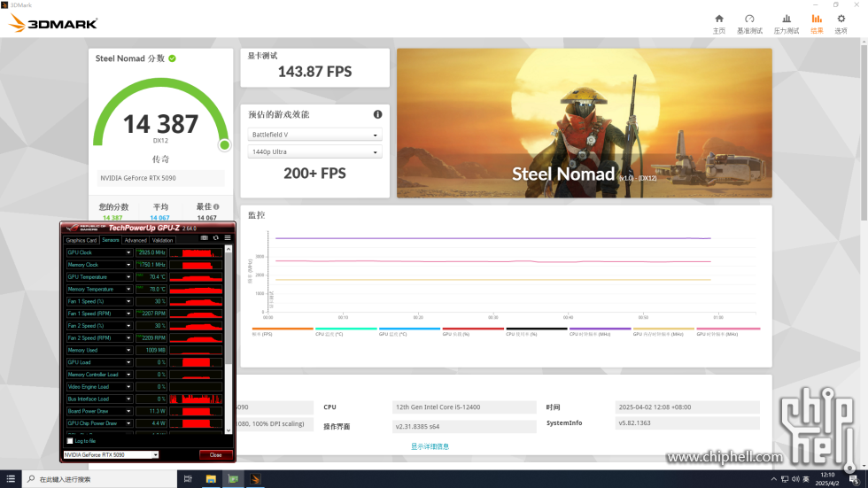
Task: Expand Fan 1 Speed (%) sensor dropdown
Action: [x=128, y=301]
